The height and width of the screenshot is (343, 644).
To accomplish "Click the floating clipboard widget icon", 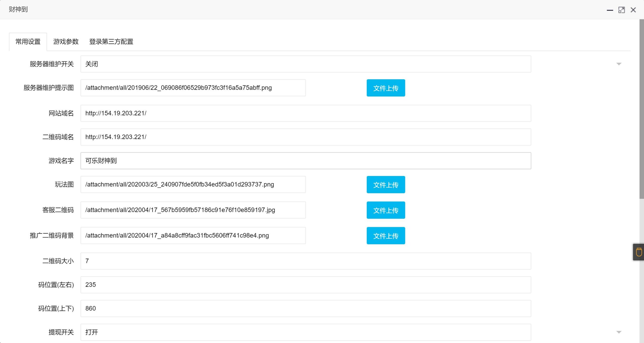I will pos(639,252).
